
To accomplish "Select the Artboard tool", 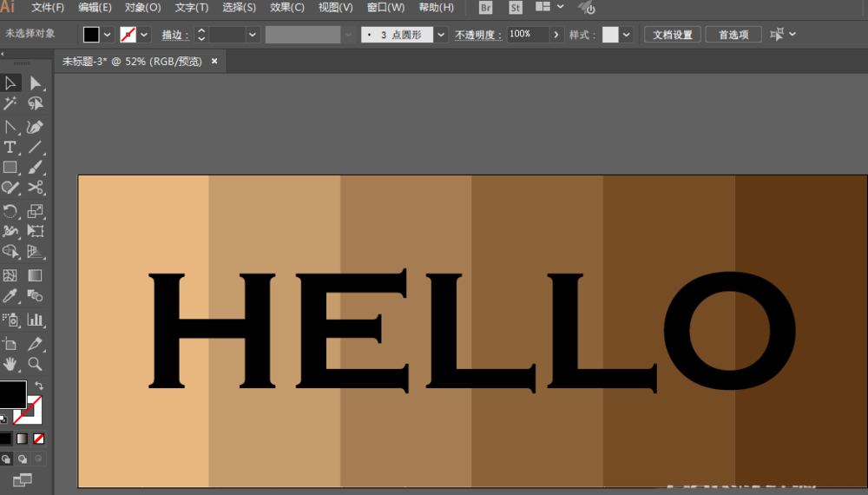I will click(x=10, y=344).
